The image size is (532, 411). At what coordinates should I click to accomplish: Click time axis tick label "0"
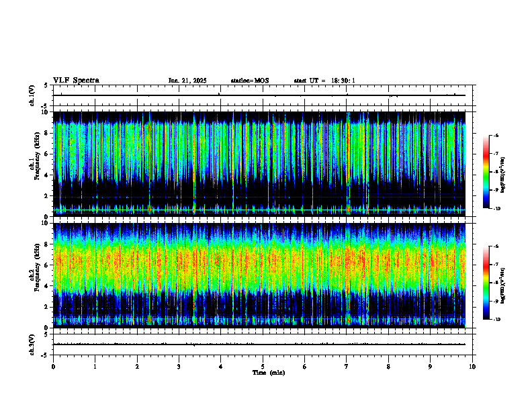click(x=53, y=367)
